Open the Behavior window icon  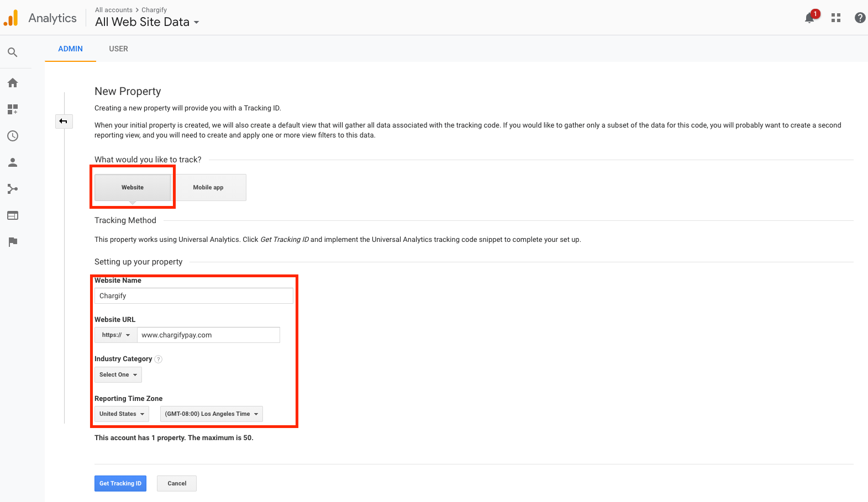pyautogui.click(x=13, y=215)
